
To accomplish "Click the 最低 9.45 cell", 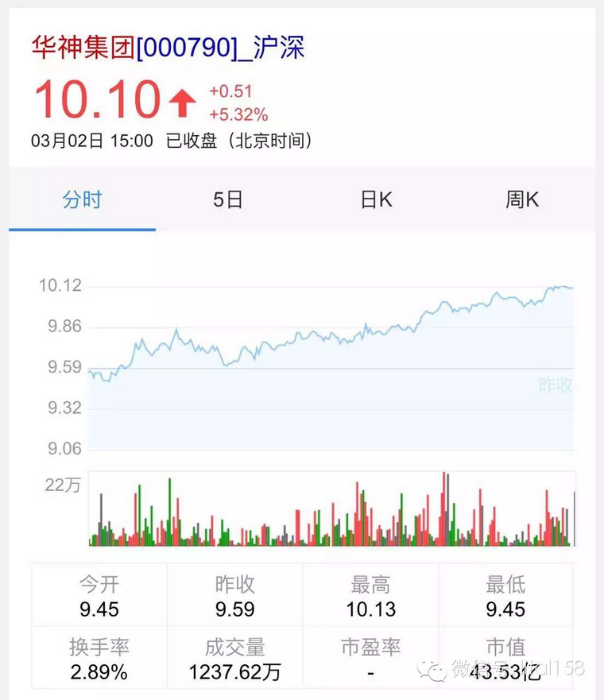I will tap(505, 596).
